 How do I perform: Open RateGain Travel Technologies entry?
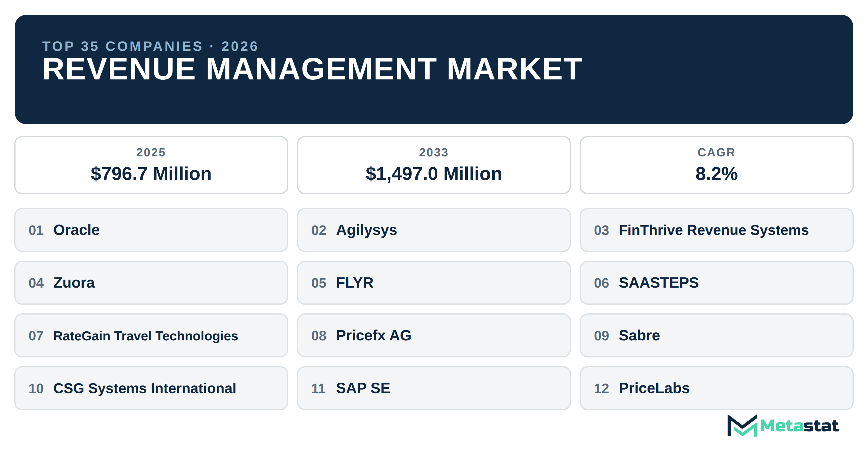(x=151, y=336)
